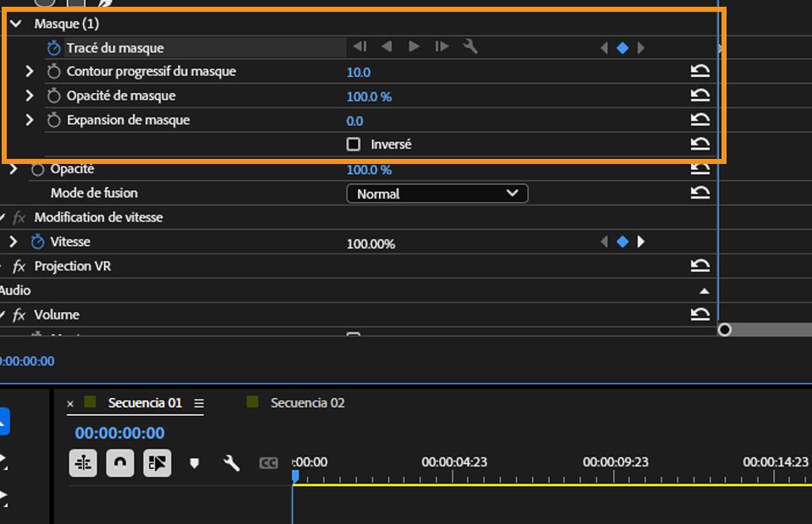Open timeline display settings wrench
The width and height of the screenshot is (812, 524).
tap(232, 463)
